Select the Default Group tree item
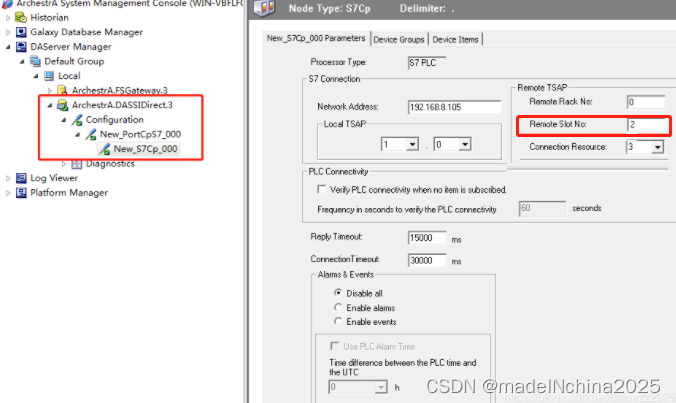676x403 pixels. coord(74,61)
